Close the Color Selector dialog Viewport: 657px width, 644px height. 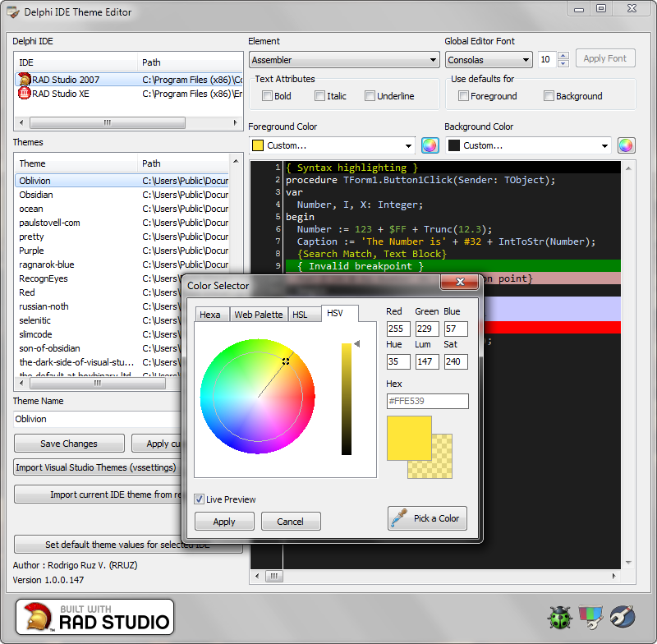point(460,282)
